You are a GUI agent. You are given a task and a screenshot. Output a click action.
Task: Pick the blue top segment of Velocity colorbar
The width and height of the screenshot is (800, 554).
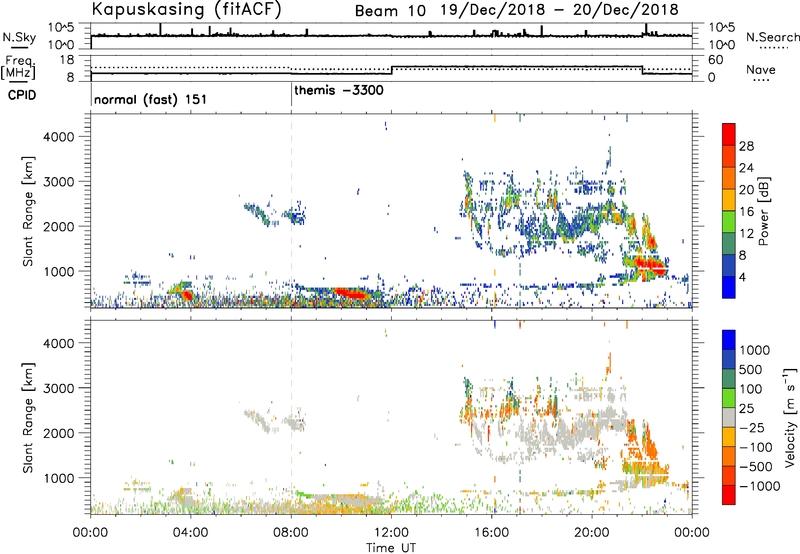(729, 340)
